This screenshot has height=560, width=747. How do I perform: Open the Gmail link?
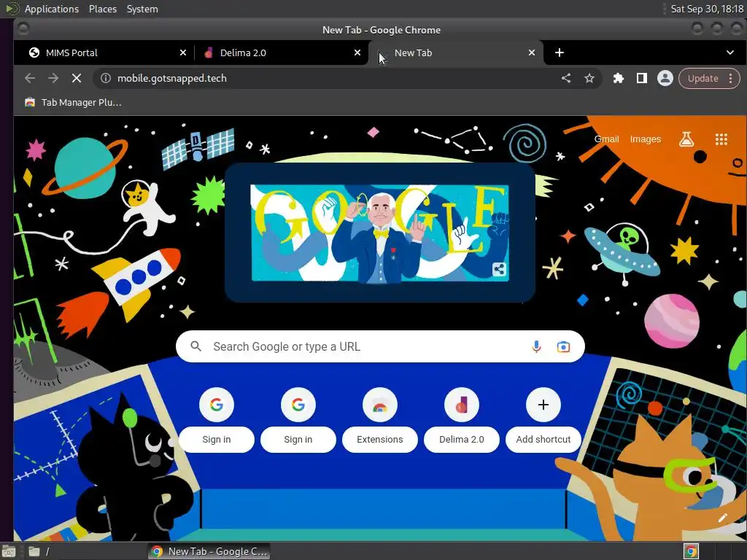(606, 139)
